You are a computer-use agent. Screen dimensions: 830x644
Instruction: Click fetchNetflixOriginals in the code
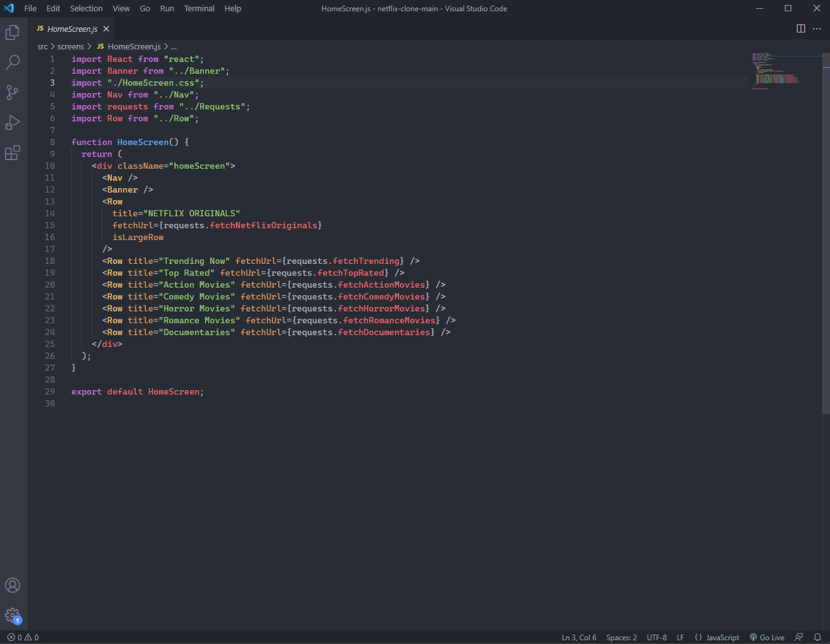(263, 225)
